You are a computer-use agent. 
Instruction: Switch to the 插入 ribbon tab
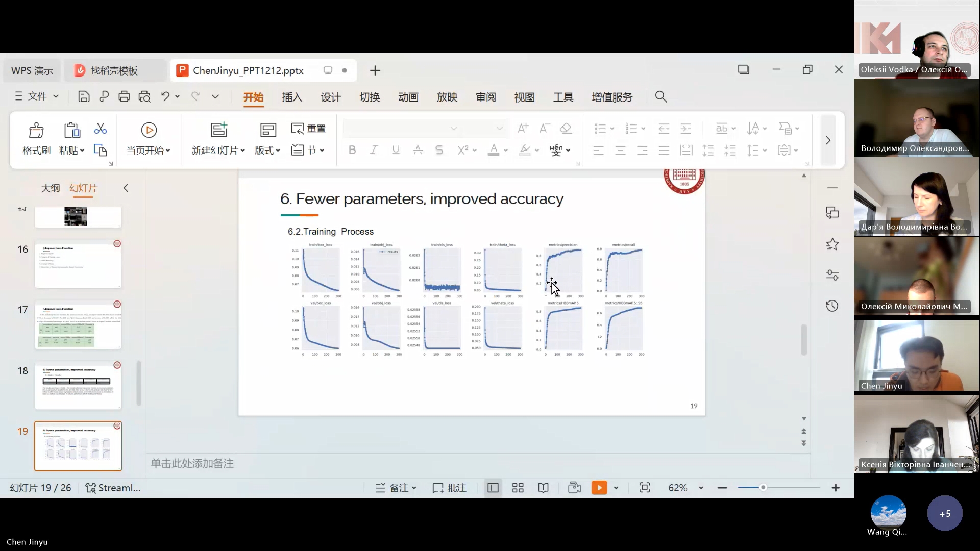[x=292, y=97]
